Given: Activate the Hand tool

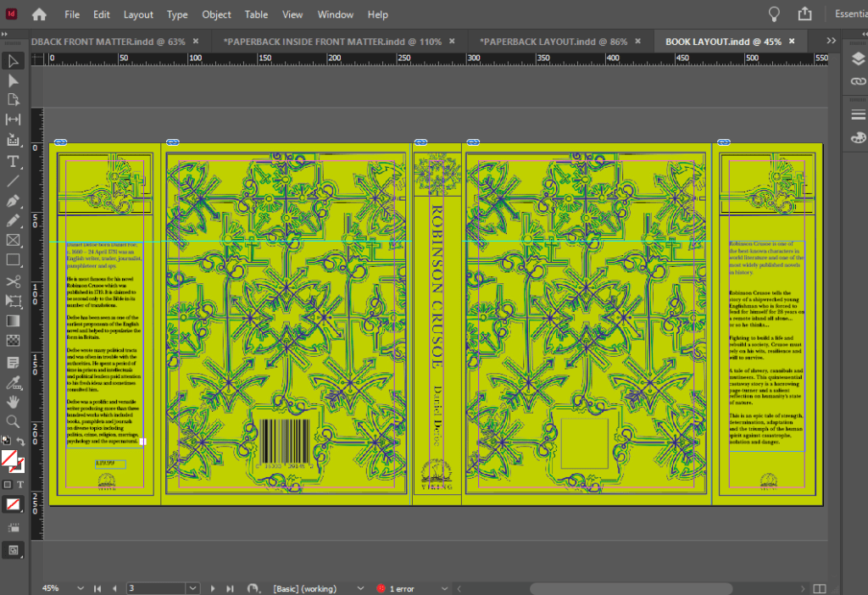Looking at the screenshot, I should [13, 401].
